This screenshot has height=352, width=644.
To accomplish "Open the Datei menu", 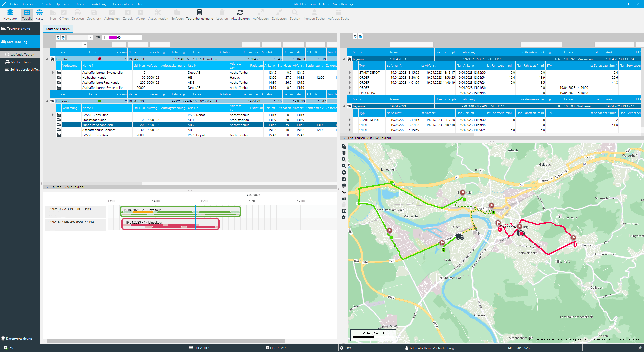I will [x=14, y=4].
